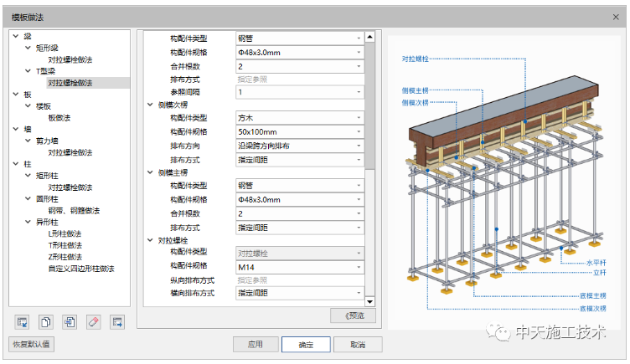Click the disabled 对拉螺栓 构配件类型 dropdown
The image size is (630, 364).
[300, 254]
